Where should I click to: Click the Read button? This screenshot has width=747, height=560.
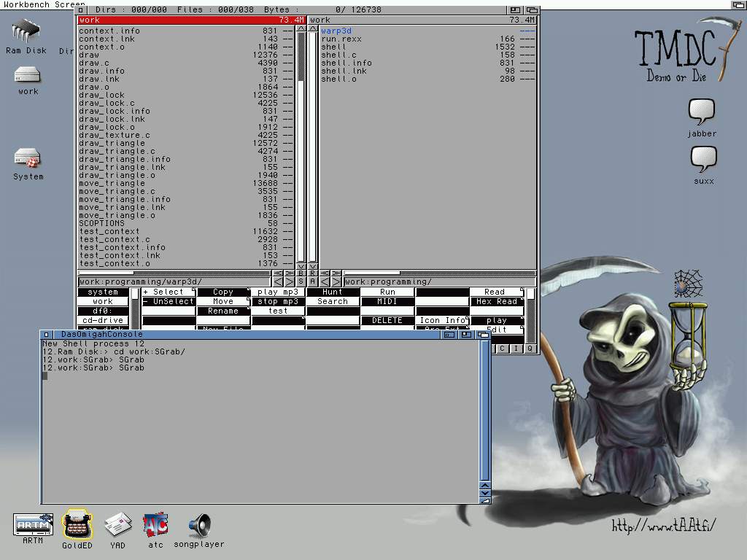pyautogui.click(x=497, y=292)
